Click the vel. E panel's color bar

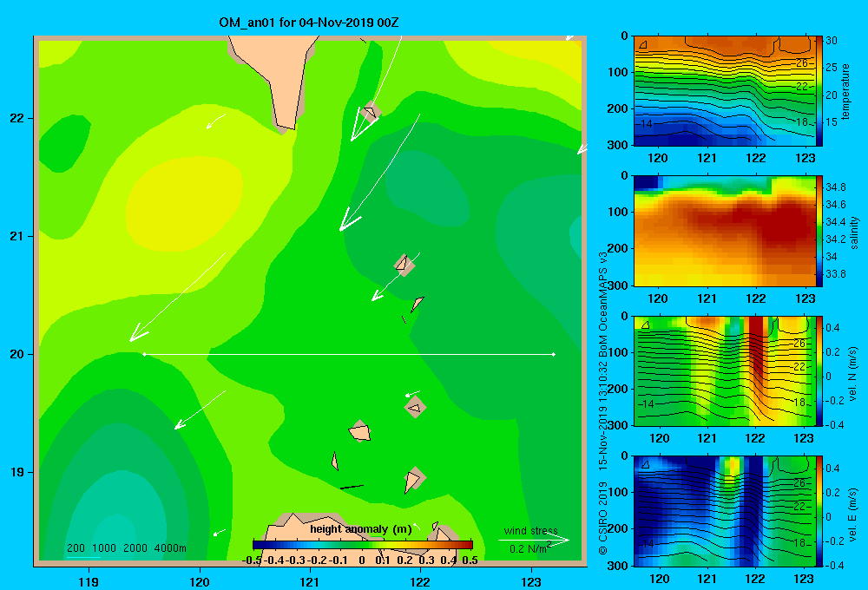coord(819,511)
